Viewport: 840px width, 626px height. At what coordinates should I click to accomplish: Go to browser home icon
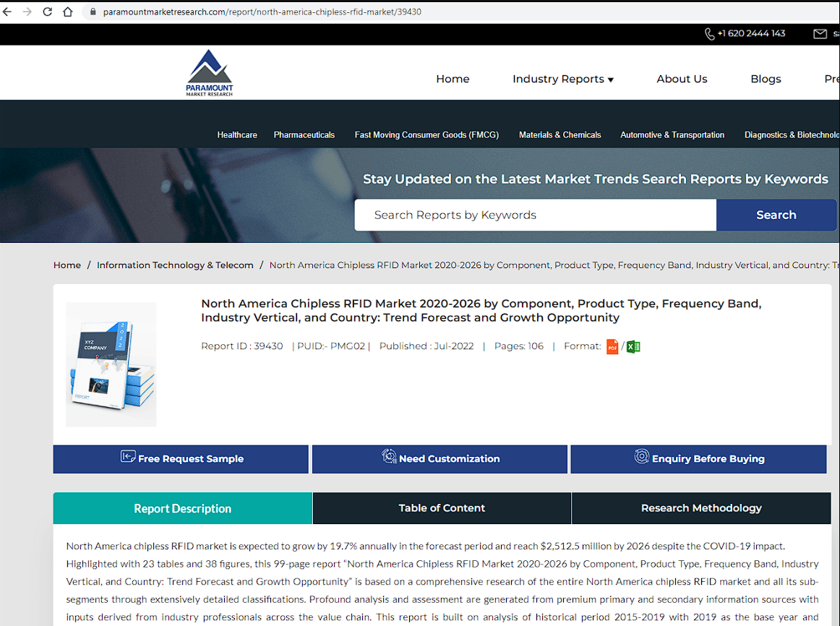pos(68,12)
